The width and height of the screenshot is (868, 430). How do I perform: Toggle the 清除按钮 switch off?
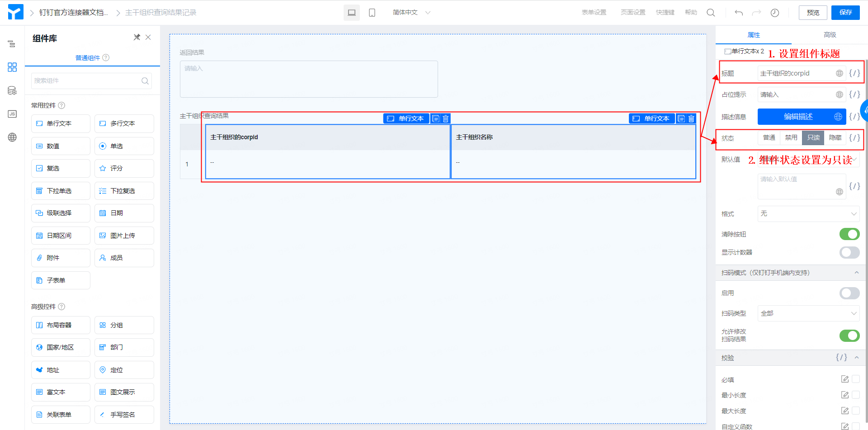coord(849,234)
